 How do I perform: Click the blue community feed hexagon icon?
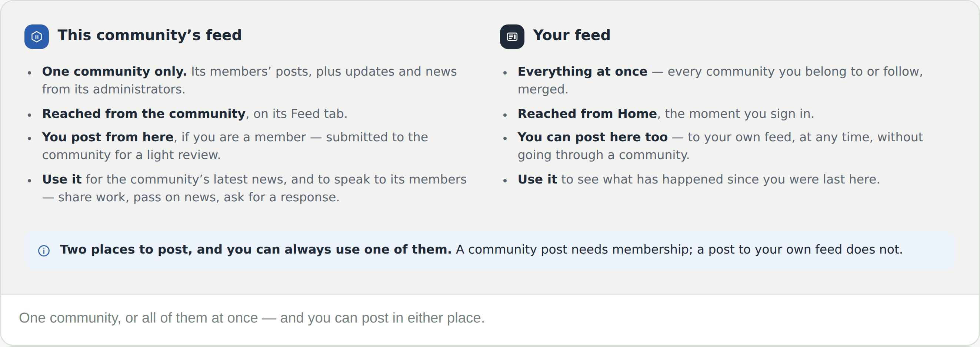coord(37,37)
